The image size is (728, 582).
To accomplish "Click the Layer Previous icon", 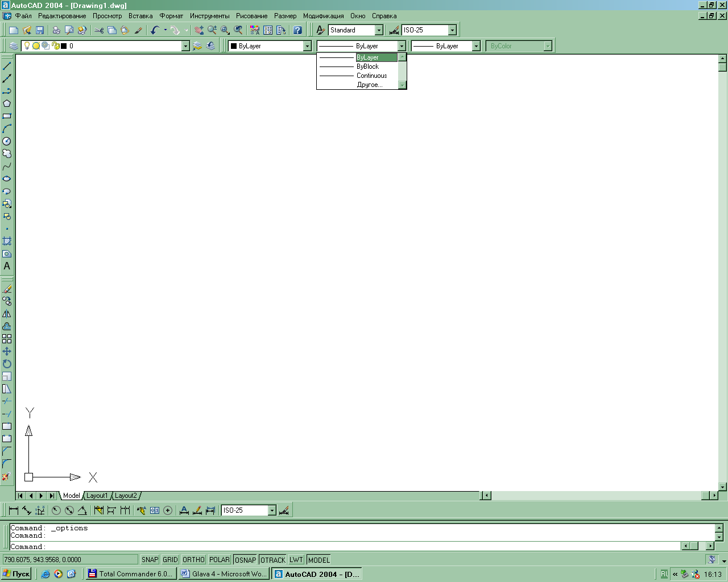I will click(x=210, y=46).
